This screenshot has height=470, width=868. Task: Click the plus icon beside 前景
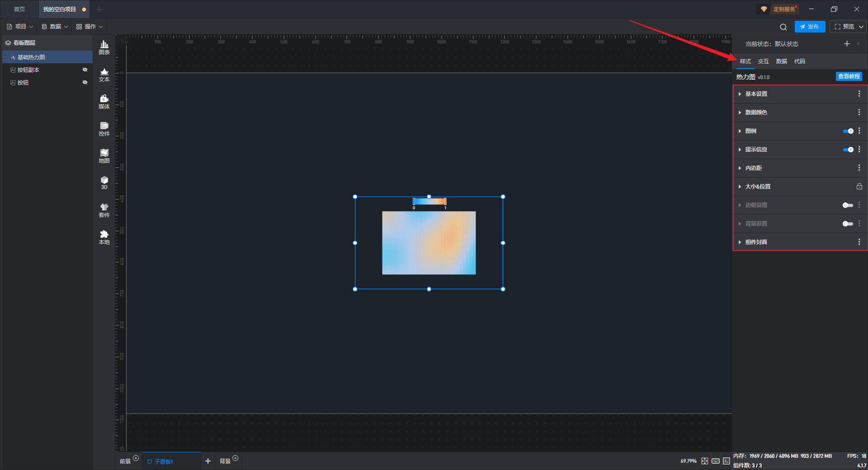click(136, 458)
